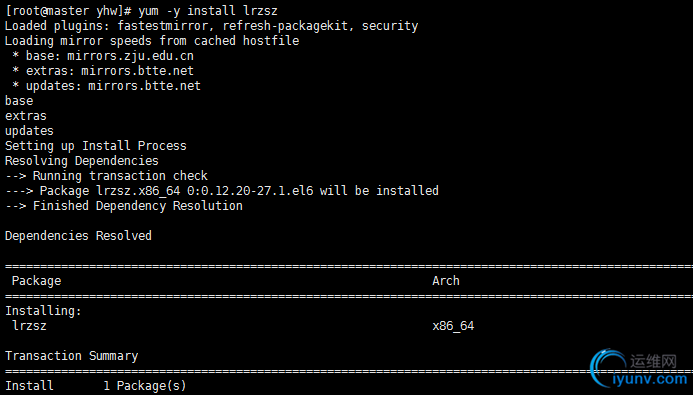The image size is (693, 395).
Task: Click the x86_64 architecture value
Action: (453, 326)
